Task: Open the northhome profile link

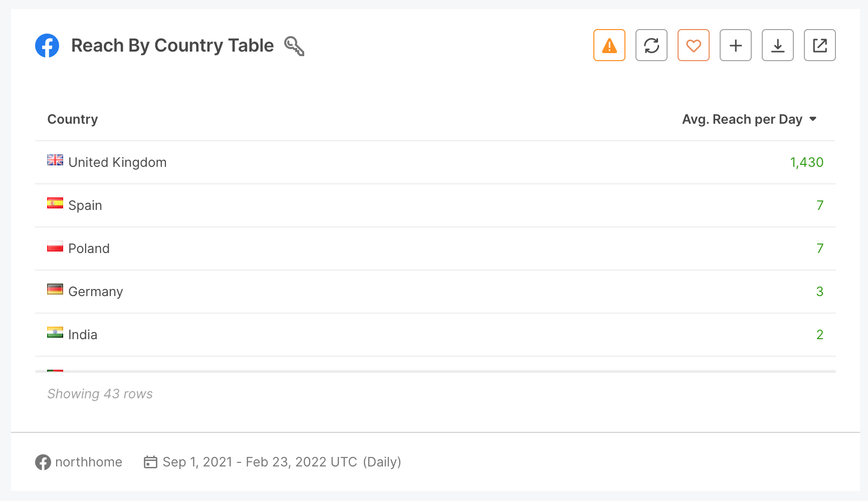Action: coord(89,462)
